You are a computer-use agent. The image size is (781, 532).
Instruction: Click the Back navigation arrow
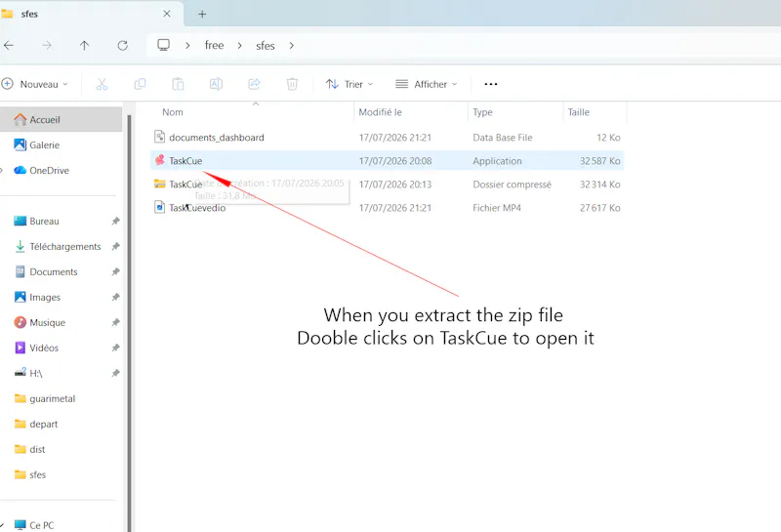9,45
